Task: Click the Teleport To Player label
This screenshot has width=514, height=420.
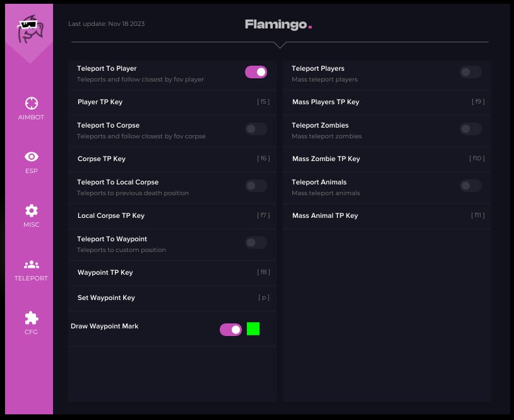Action: coord(107,68)
